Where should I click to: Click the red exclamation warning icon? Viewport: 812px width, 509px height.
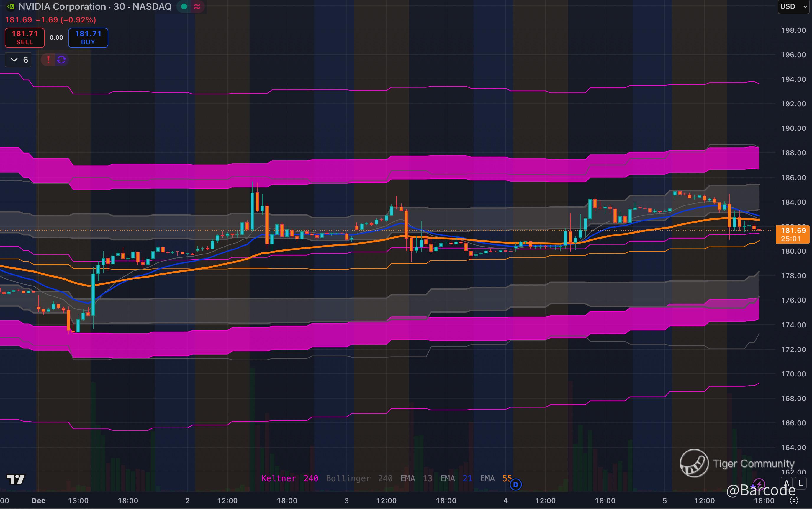(48, 60)
